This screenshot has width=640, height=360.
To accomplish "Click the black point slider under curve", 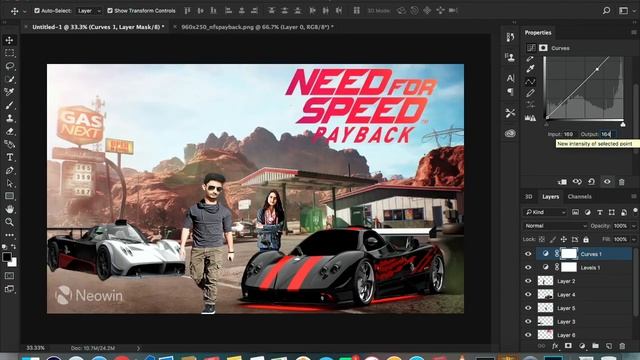I will pos(547,124).
